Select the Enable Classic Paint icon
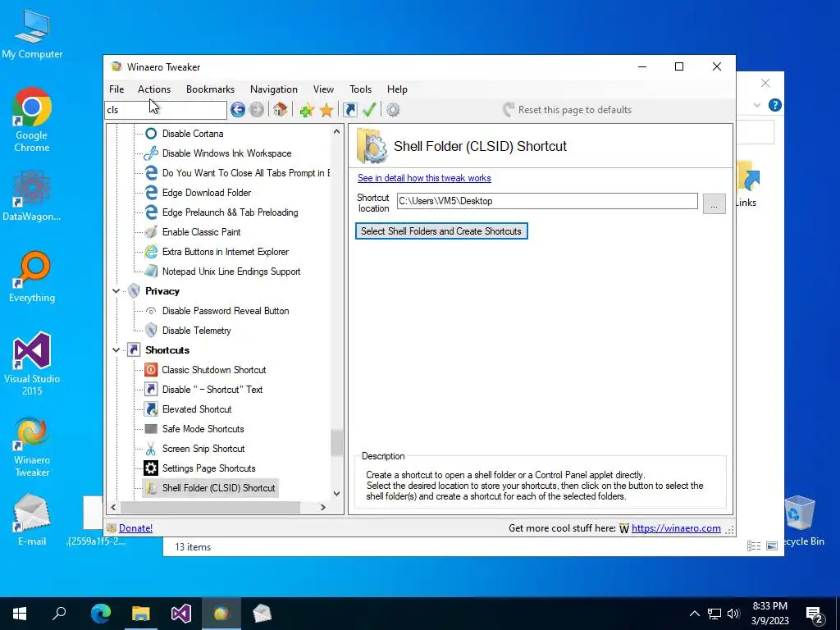Screen dimensions: 840x630 (152, 232)
